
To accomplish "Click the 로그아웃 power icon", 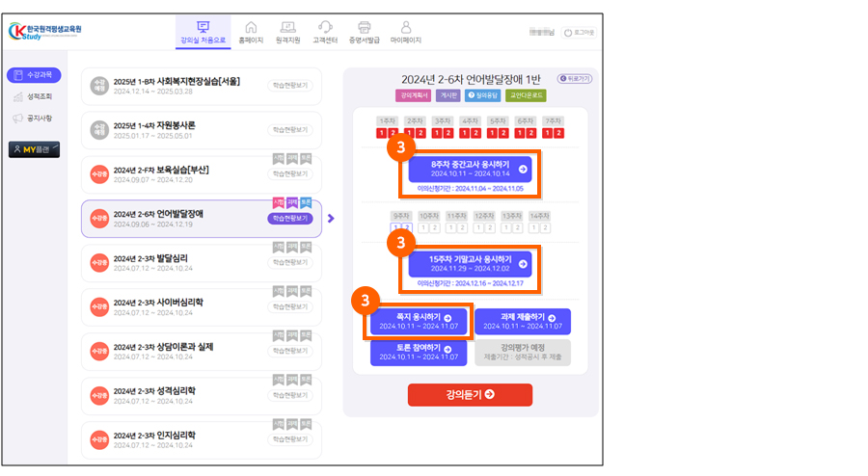I will [x=567, y=33].
